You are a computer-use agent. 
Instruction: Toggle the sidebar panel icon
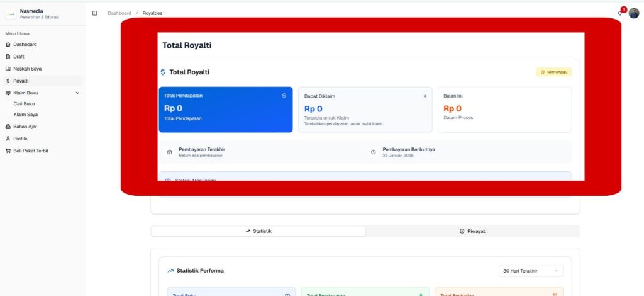(x=95, y=13)
